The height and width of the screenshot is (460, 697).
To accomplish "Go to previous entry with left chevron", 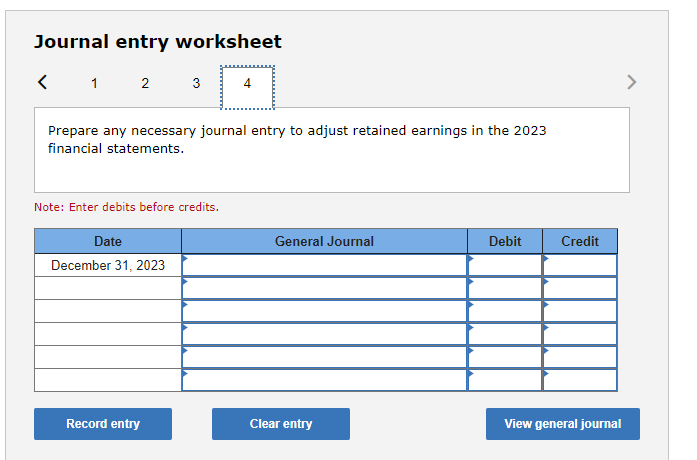I will [43, 82].
